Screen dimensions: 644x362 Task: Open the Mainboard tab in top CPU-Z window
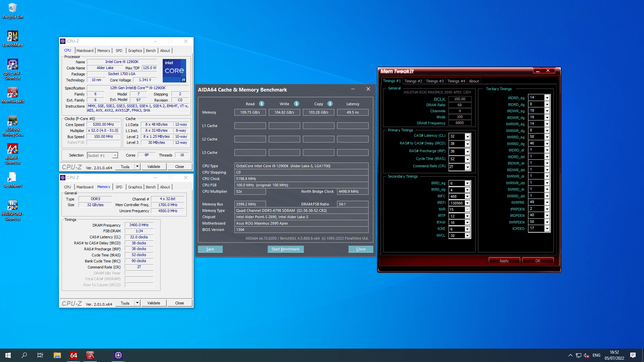[x=85, y=51]
